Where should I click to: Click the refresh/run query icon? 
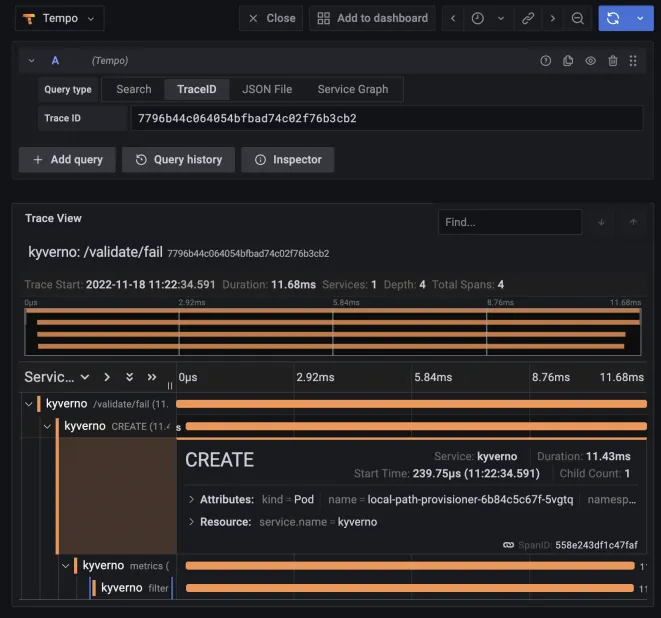(x=612, y=18)
